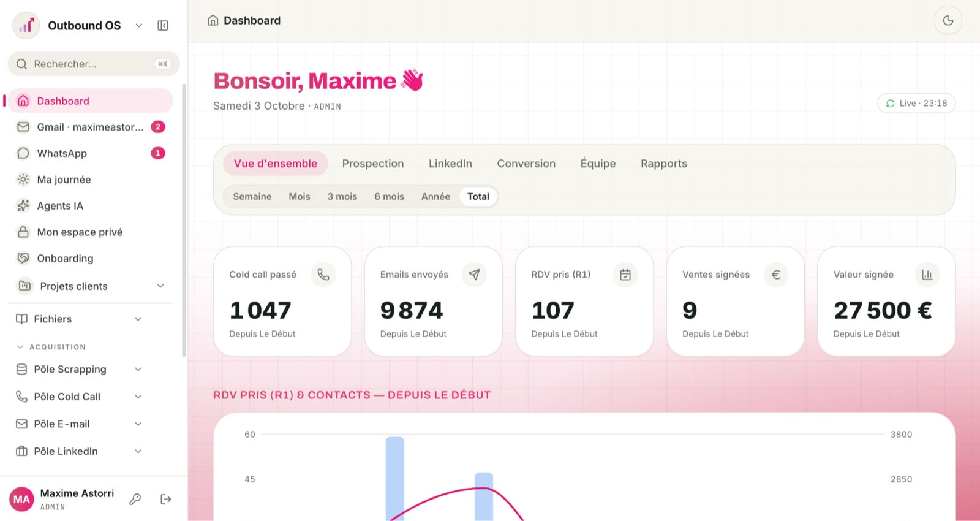Click calendar icon on RDV pris card
This screenshot has width=980, height=521.
625,275
